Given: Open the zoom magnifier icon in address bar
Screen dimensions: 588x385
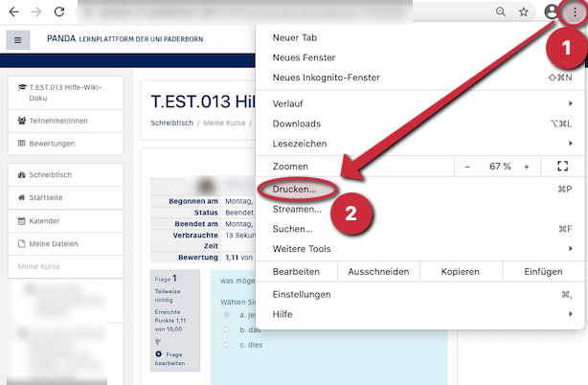Looking at the screenshot, I should (500, 12).
